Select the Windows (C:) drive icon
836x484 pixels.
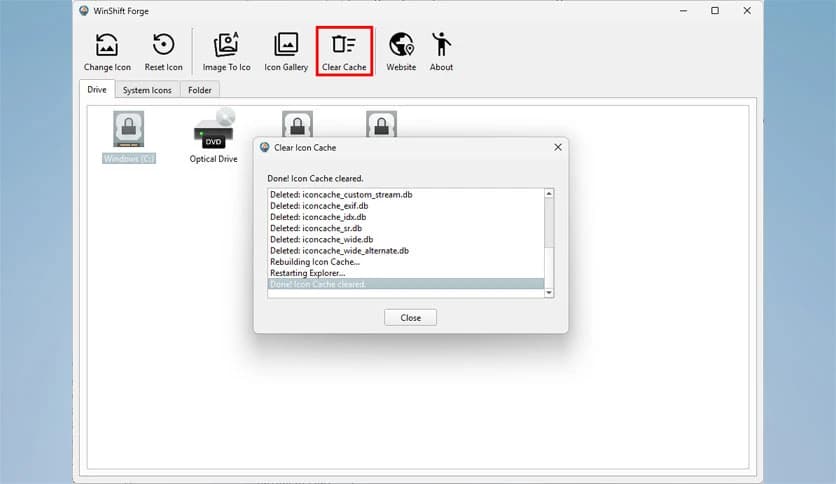[x=128, y=128]
